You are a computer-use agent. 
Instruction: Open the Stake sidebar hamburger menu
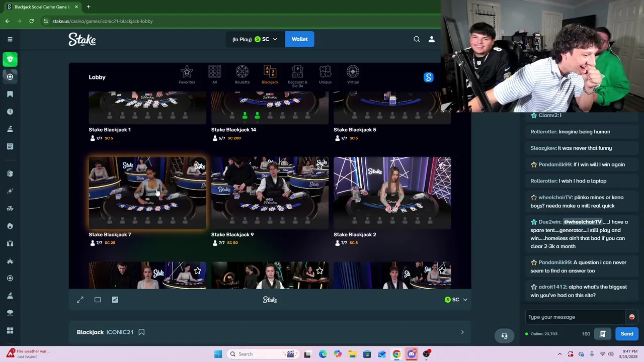pos(10,39)
